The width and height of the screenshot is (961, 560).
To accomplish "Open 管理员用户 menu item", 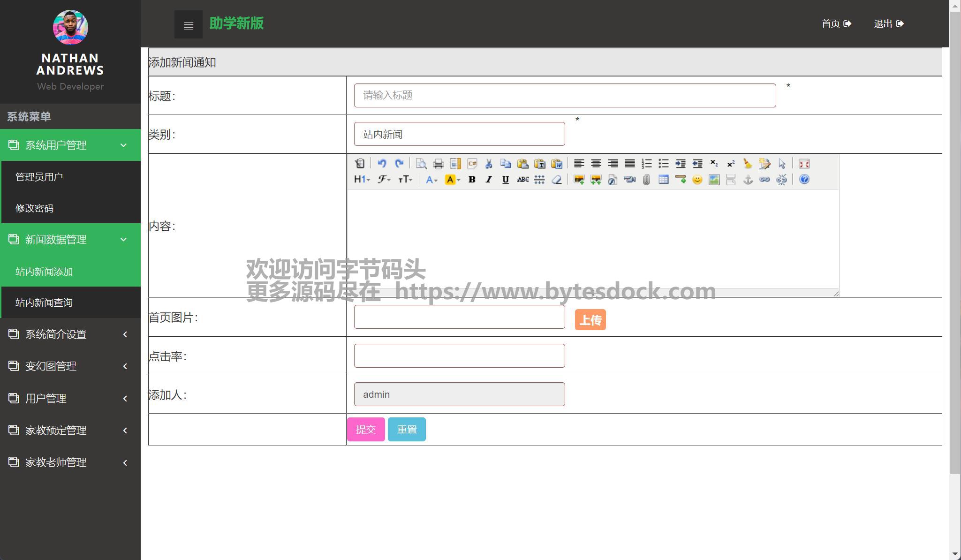I will click(x=39, y=177).
